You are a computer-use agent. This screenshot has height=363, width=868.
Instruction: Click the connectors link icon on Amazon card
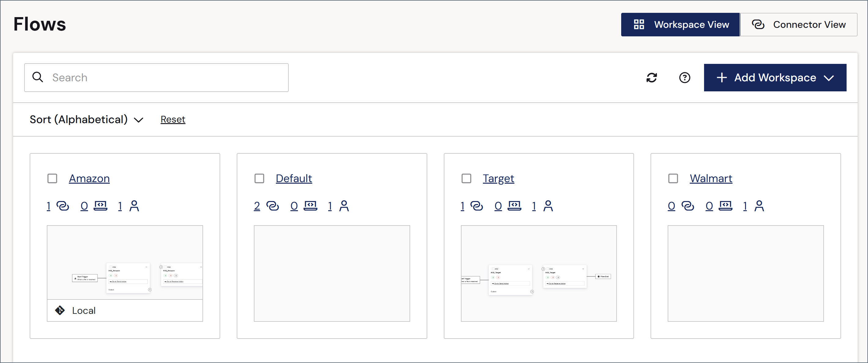(63, 206)
